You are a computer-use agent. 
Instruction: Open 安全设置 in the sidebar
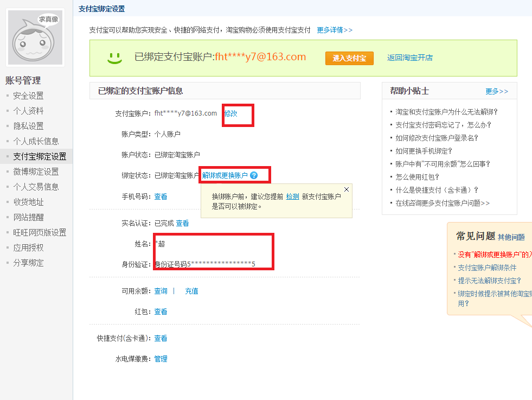pyautogui.click(x=29, y=96)
